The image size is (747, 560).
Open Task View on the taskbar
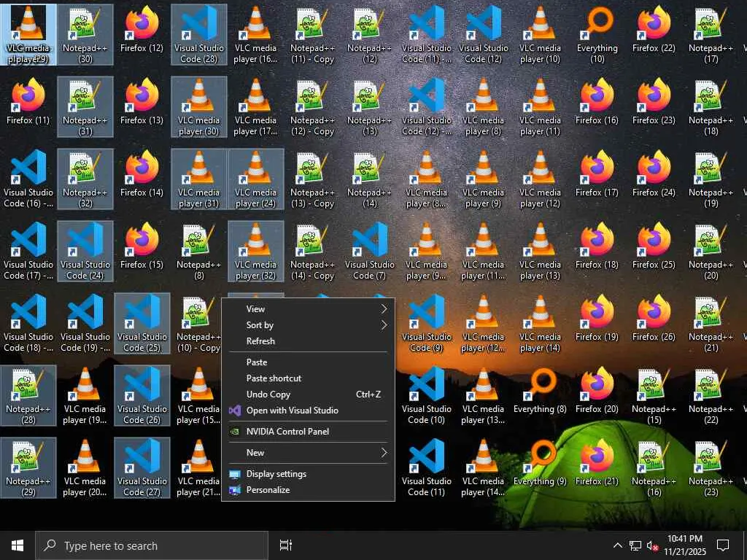click(285, 545)
